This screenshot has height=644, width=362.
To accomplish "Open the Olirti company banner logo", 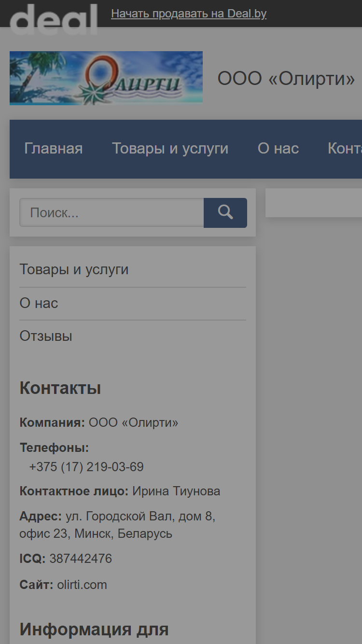I will point(106,78).
